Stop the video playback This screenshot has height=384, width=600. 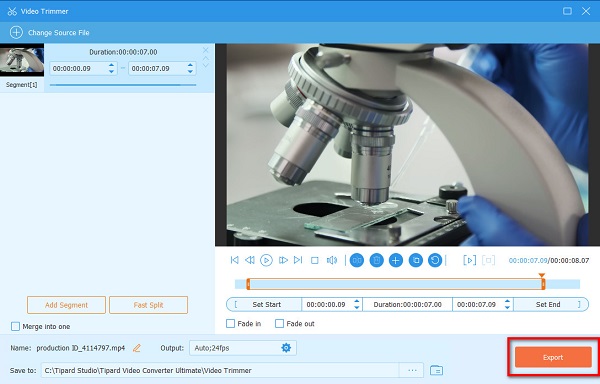(x=315, y=260)
